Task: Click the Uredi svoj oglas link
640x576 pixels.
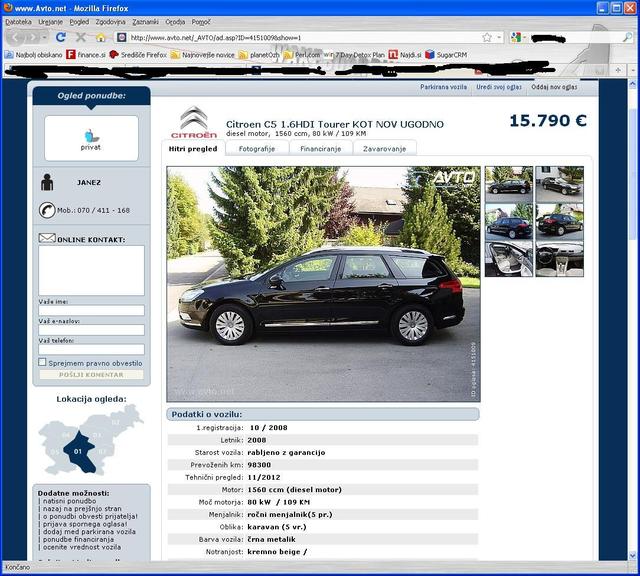Action: click(x=499, y=87)
